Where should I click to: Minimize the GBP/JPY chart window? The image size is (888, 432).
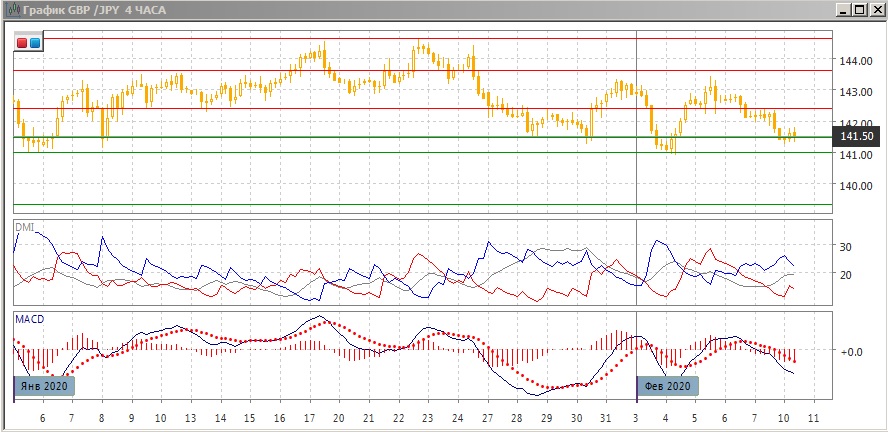844,10
